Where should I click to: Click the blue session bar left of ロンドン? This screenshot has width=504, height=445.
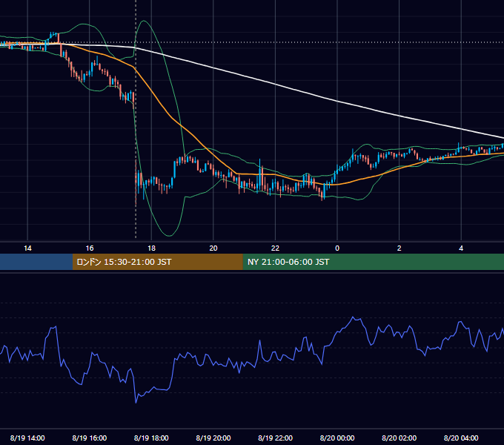tap(36, 262)
